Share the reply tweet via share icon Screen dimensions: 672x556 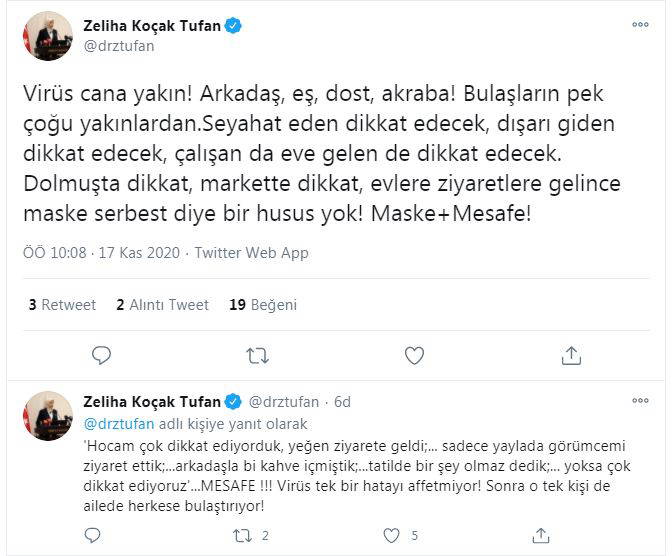(541, 535)
